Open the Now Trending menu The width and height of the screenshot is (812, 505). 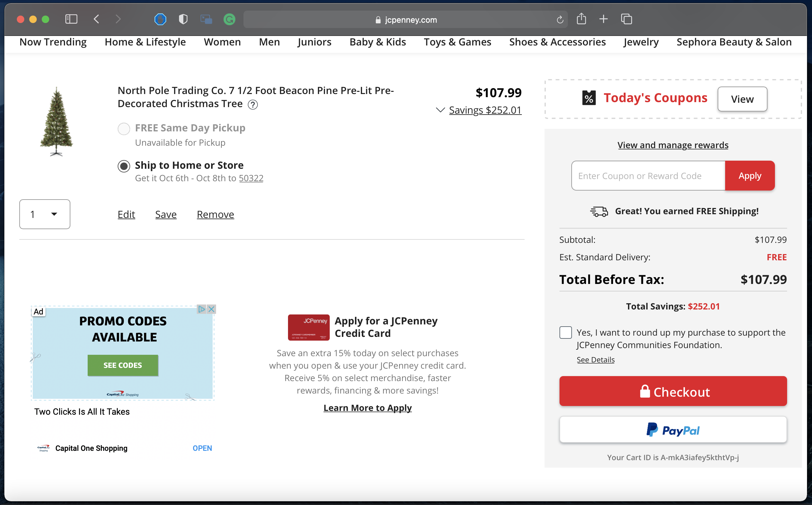(x=53, y=42)
